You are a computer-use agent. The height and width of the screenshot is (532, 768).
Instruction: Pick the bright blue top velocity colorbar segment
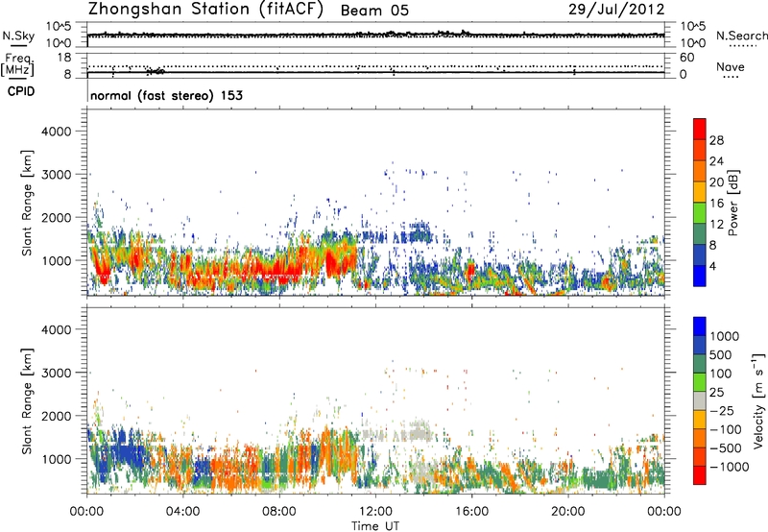pos(700,326)
